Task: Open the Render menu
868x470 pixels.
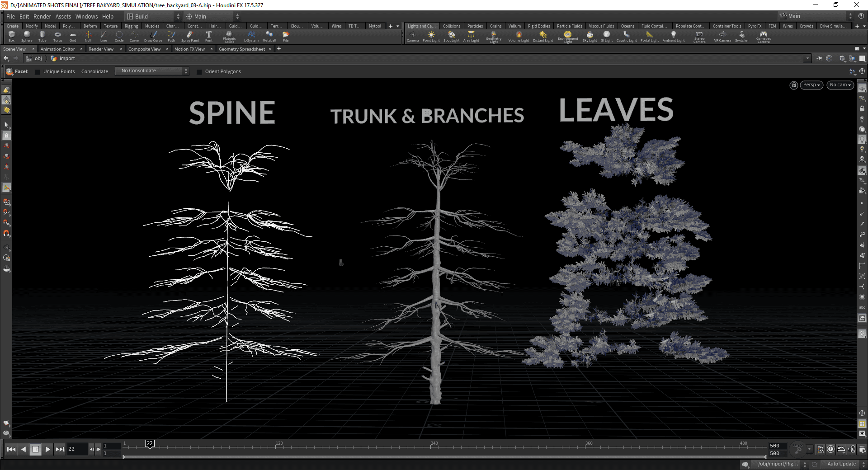Action: (42, 16)
